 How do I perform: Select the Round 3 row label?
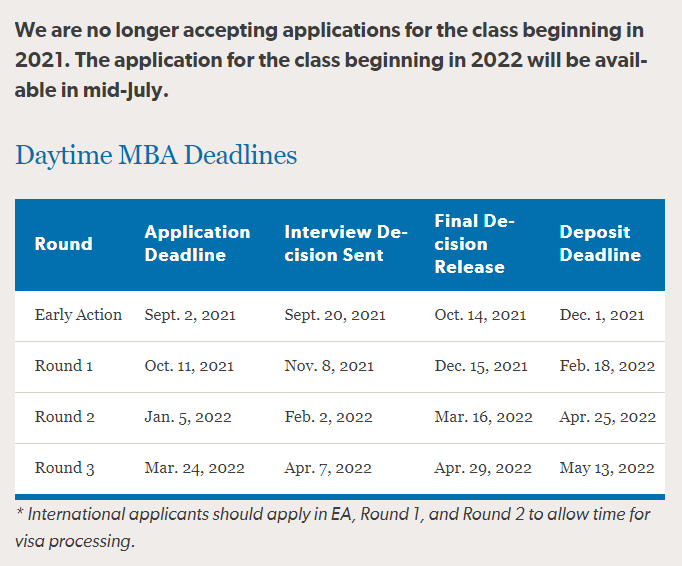click(65, 468)
